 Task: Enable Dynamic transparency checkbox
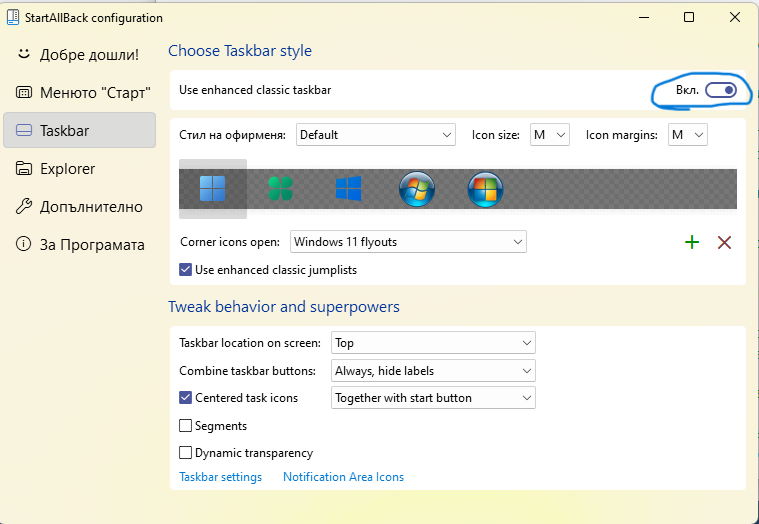tap(185, 452)
